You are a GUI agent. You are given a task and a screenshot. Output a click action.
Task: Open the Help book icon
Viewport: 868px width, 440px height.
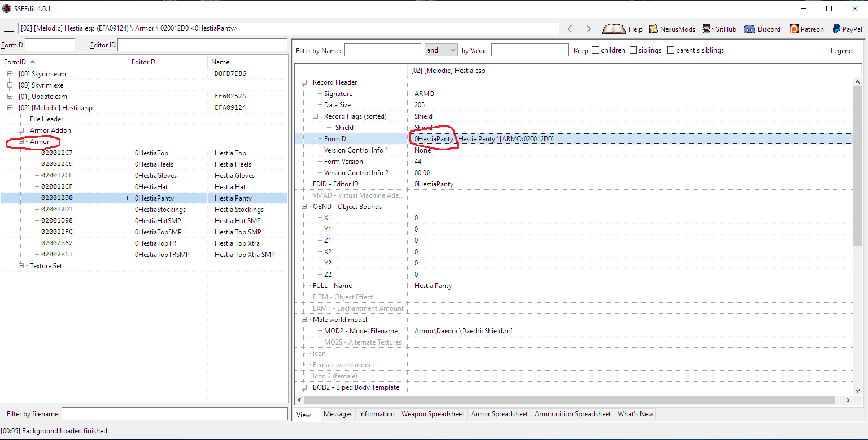point(614,29)
